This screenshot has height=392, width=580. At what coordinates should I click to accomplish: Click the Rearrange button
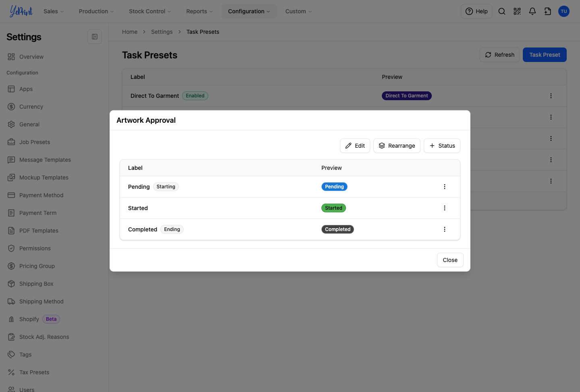(x=397, y=146)
